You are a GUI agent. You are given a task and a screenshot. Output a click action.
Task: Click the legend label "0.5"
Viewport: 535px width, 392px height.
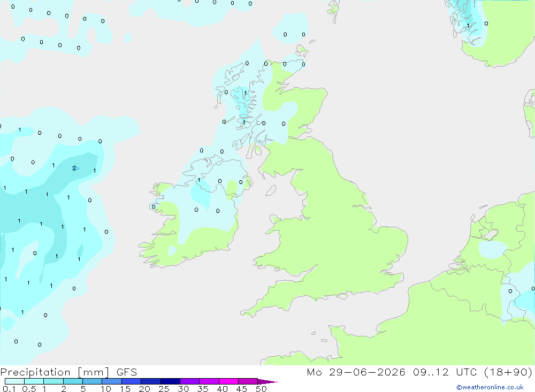pyautogui.click(x=29, y=389)
